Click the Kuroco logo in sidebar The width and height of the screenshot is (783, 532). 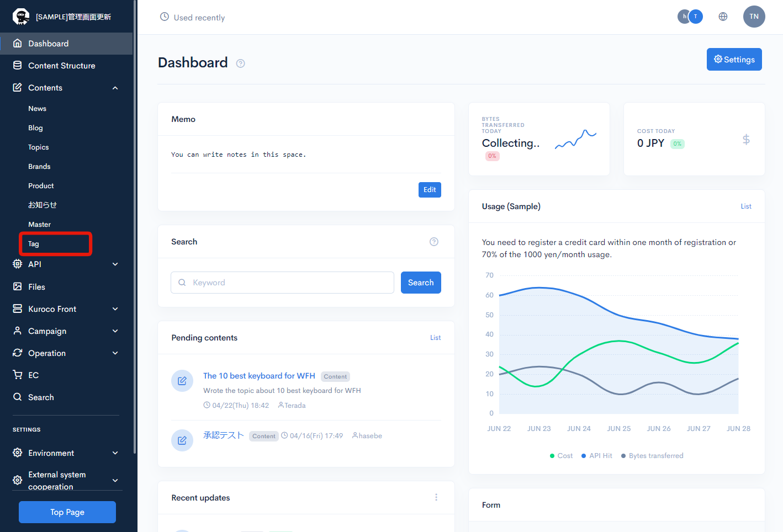coord(21,17)
